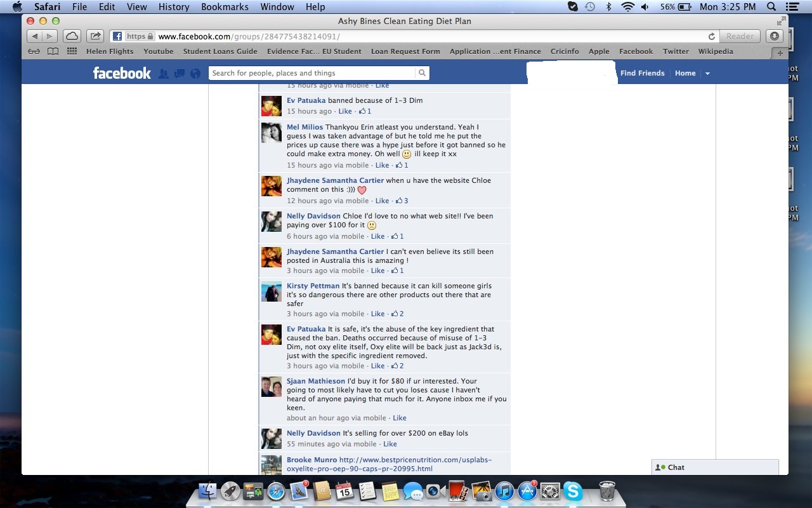This screenshot has height=508, width=812.
Task: Open Cricinfo bookmark
Action: pyautogui.click(x=565, y=51)
